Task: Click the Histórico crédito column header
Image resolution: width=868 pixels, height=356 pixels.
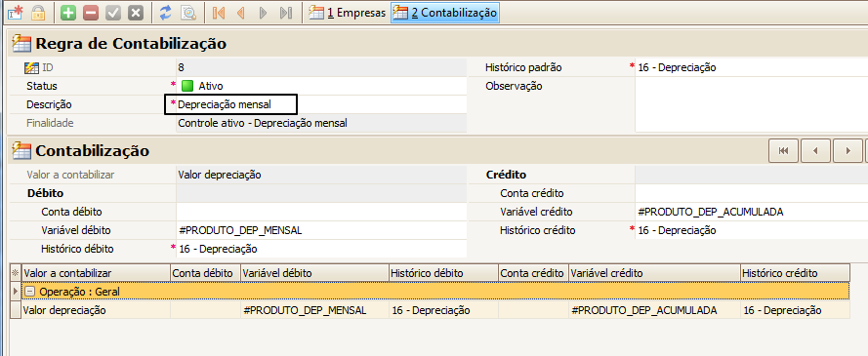Action: click(x=795, y=273)
